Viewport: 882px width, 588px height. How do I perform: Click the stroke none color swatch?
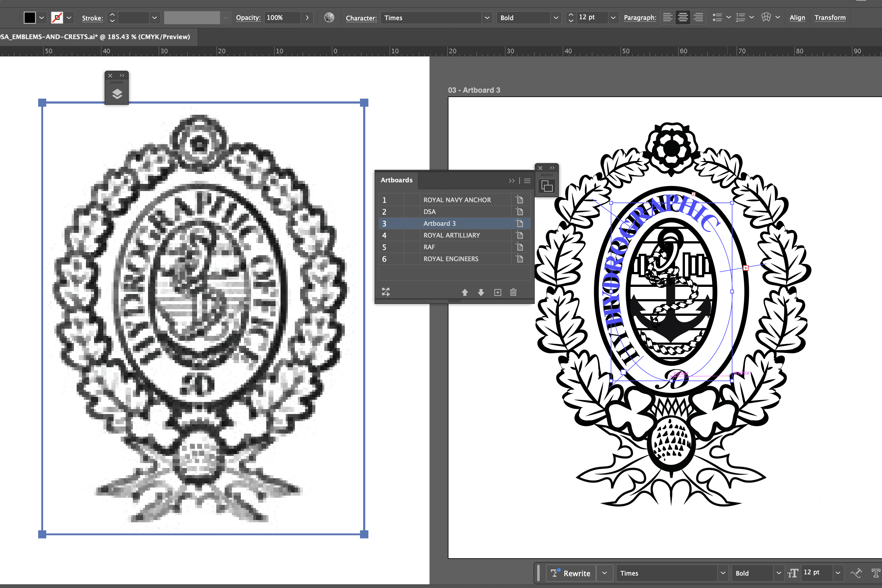point(57,18)
